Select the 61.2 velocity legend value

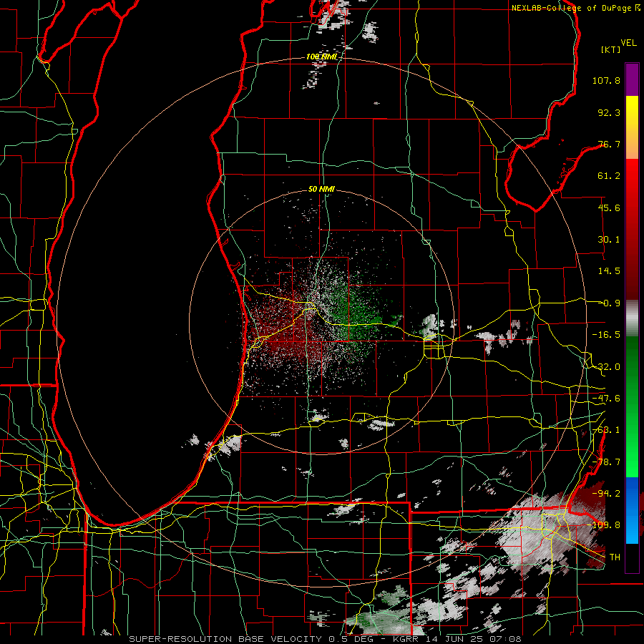609,176
